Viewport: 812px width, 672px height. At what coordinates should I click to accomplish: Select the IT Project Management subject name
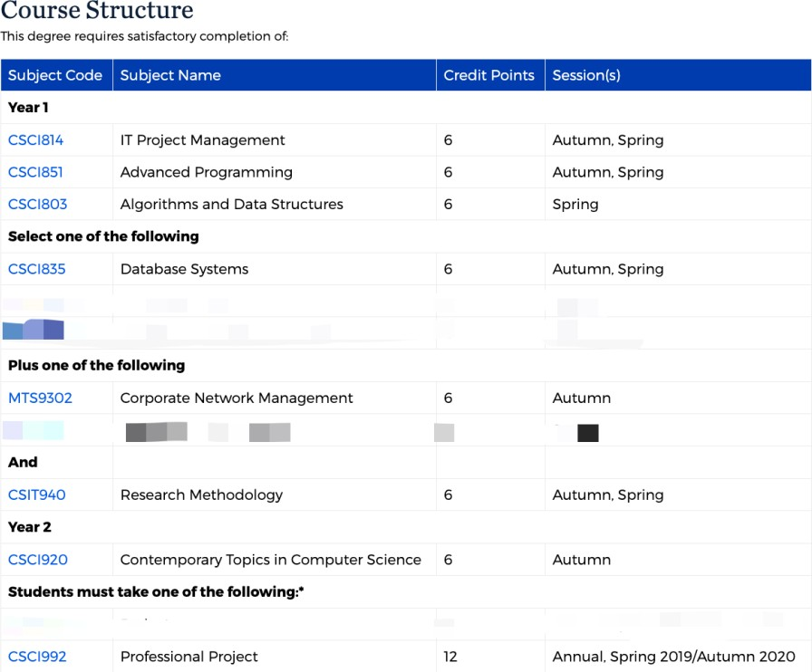point(202,139)
